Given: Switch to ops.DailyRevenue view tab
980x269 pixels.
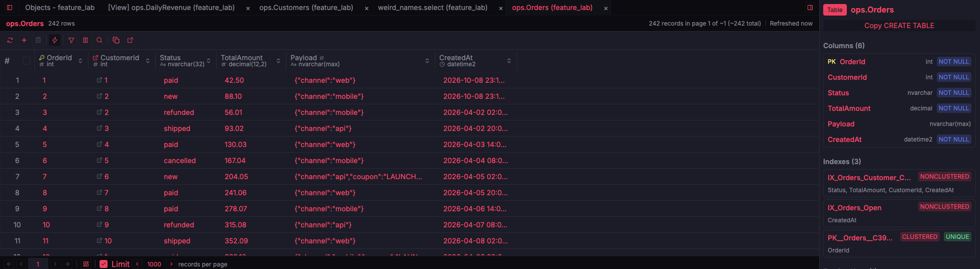Looking at the screenshot, I should click(171, 8).
